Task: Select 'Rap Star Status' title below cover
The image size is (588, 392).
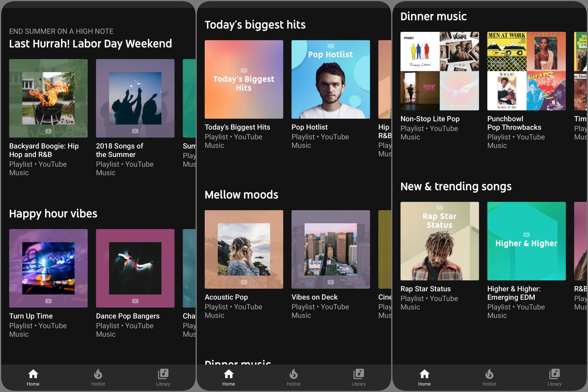Action: 425,289
